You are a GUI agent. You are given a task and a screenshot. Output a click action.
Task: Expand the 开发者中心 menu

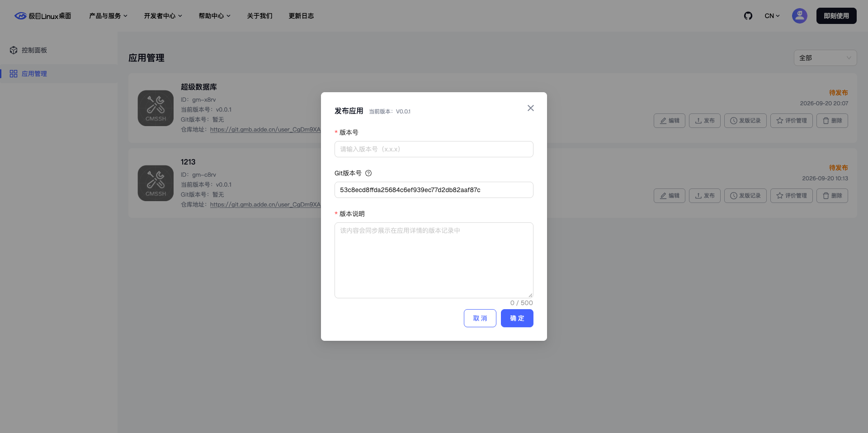point(163,16)
